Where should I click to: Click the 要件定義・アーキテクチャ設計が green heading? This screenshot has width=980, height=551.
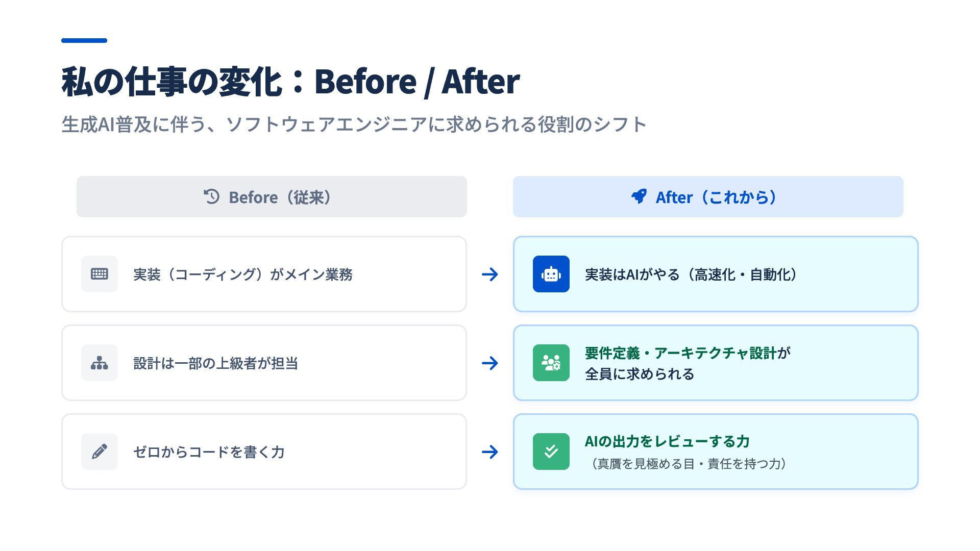click(x=688, y=353)
